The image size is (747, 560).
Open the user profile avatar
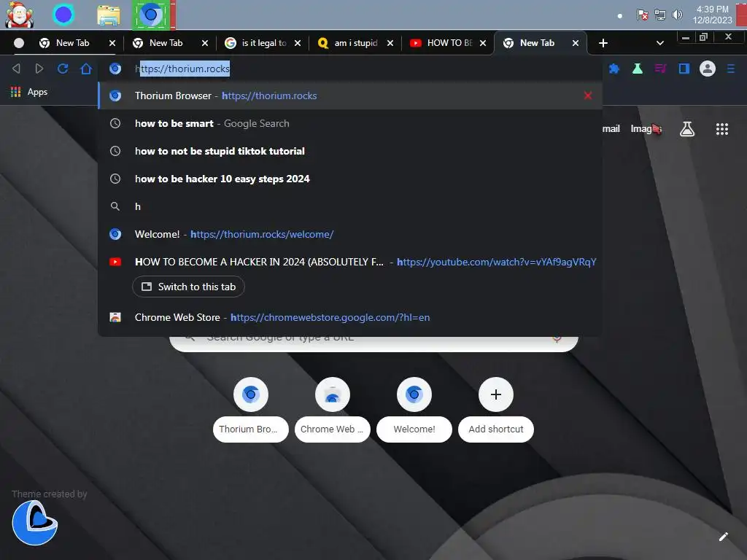(x=708, y=69)
